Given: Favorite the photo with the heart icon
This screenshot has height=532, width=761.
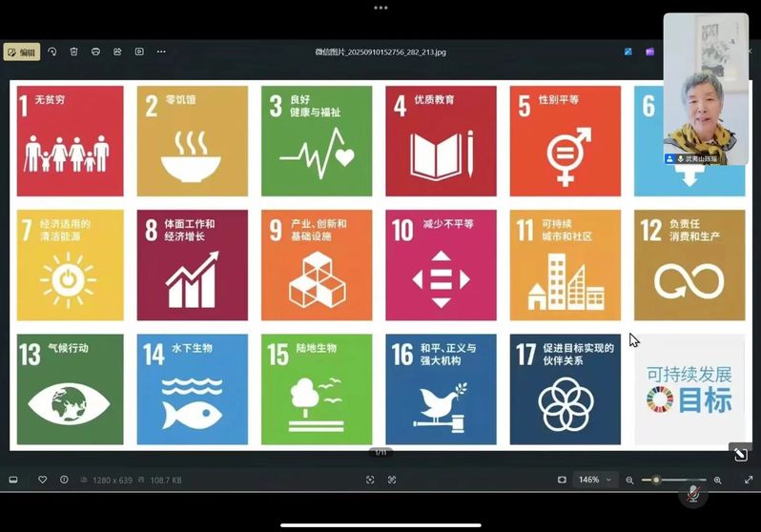Looking at the screenshot, I should 43,480.
